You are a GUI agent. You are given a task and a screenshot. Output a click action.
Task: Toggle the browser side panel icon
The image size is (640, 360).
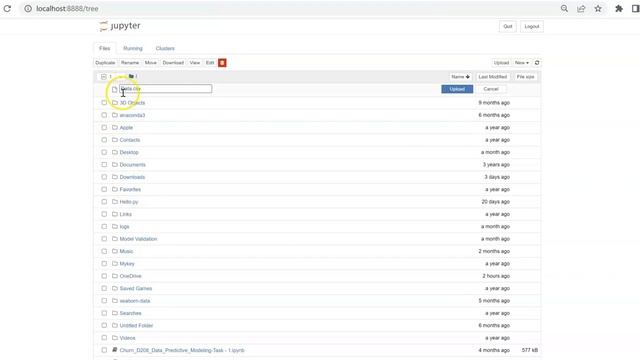pyautogui.click(x=635, y=9)
